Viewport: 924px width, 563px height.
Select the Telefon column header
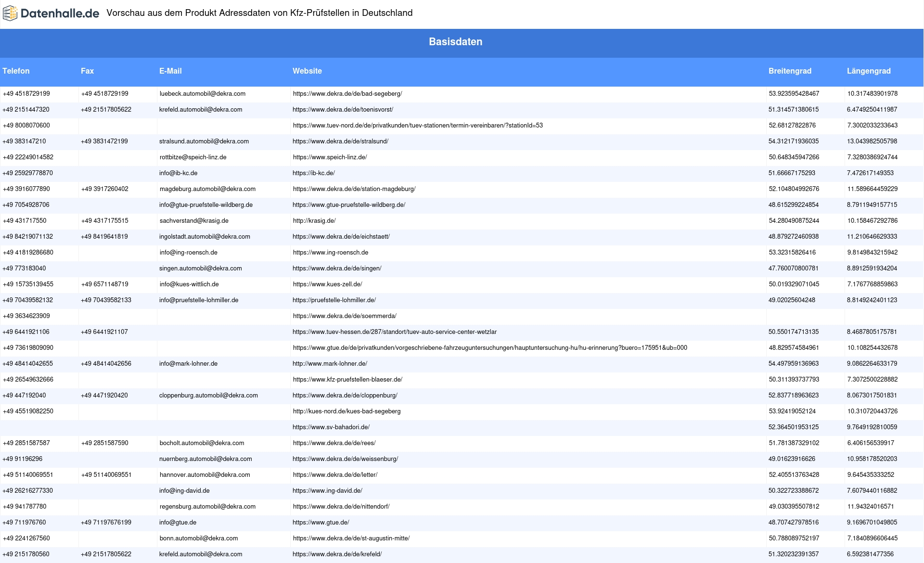[x=16, y=71]
